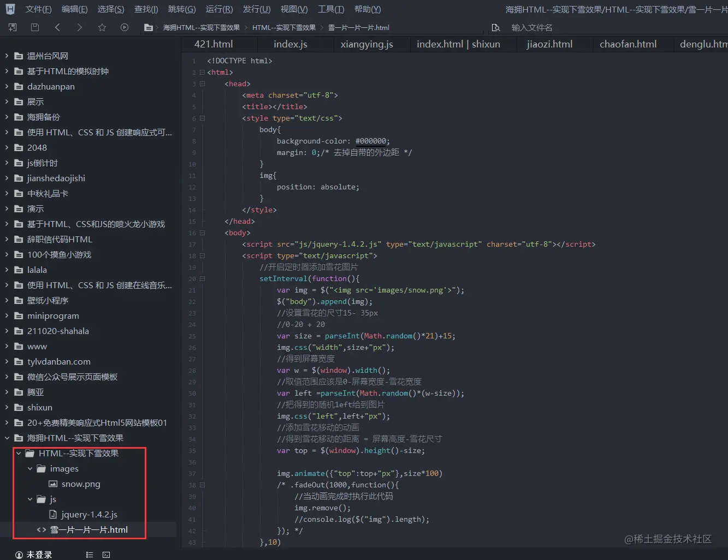Open the terminal from the status bar icon

pyautogui.click(x=106, y=555)
